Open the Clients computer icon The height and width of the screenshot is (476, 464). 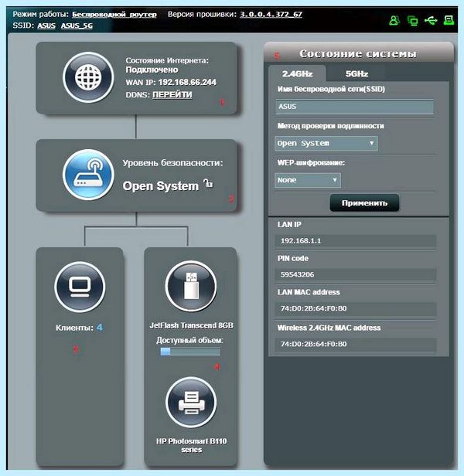pos(80,287)
